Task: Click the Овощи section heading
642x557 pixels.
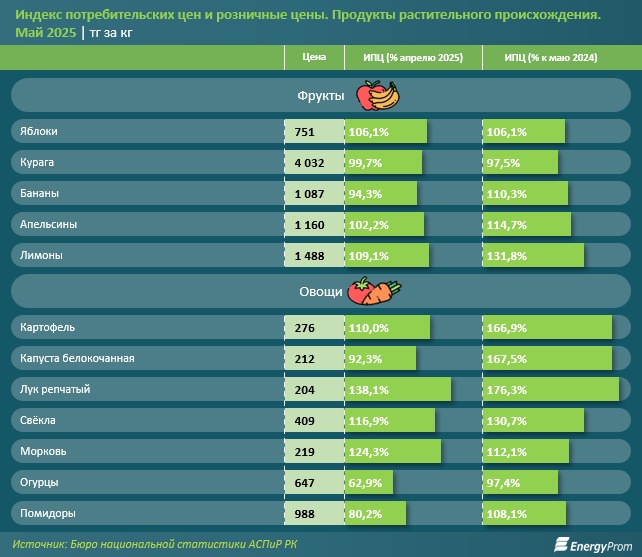Action: click(321, 292)
